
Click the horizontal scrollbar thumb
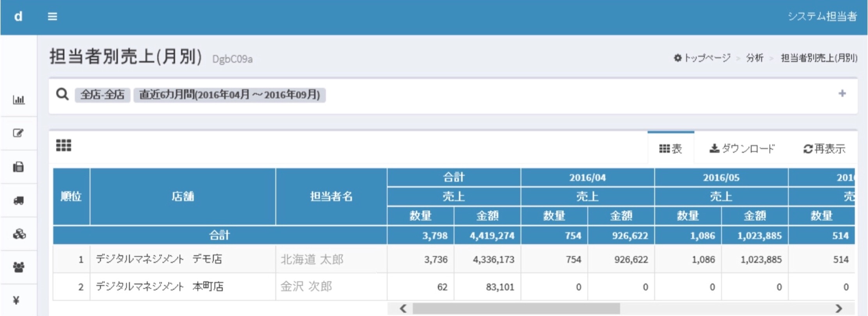pos(516,309)
